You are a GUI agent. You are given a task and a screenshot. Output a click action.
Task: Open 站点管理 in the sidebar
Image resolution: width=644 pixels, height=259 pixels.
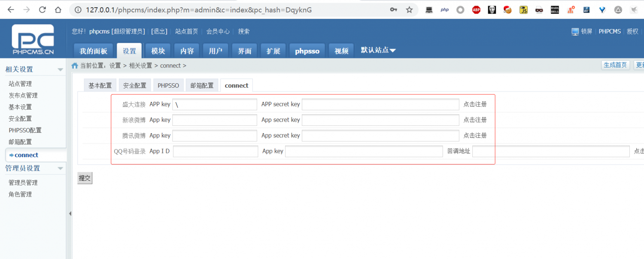(x=20, y=84)
